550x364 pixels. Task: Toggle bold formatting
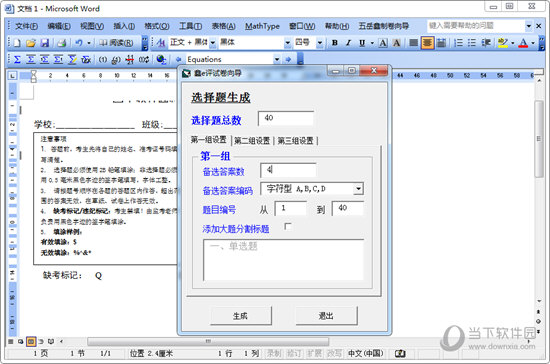click(x=335, y=43)
